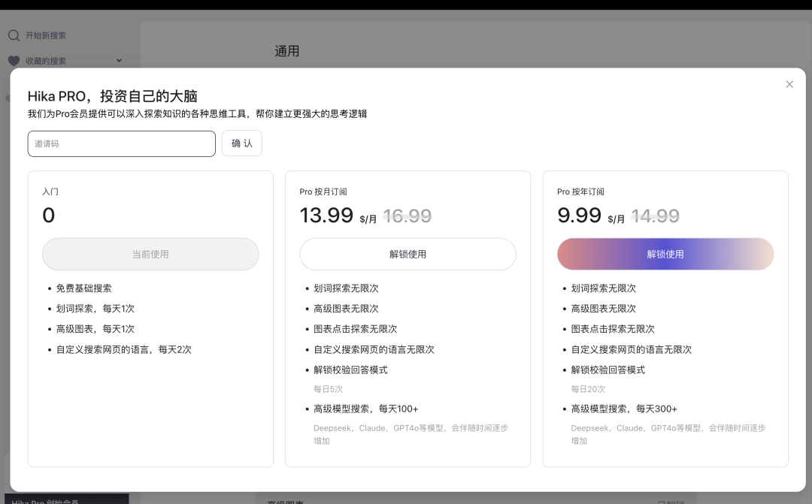Close the Hika PRO pricing dialog
812x504 pixels.
pos(789,84)
